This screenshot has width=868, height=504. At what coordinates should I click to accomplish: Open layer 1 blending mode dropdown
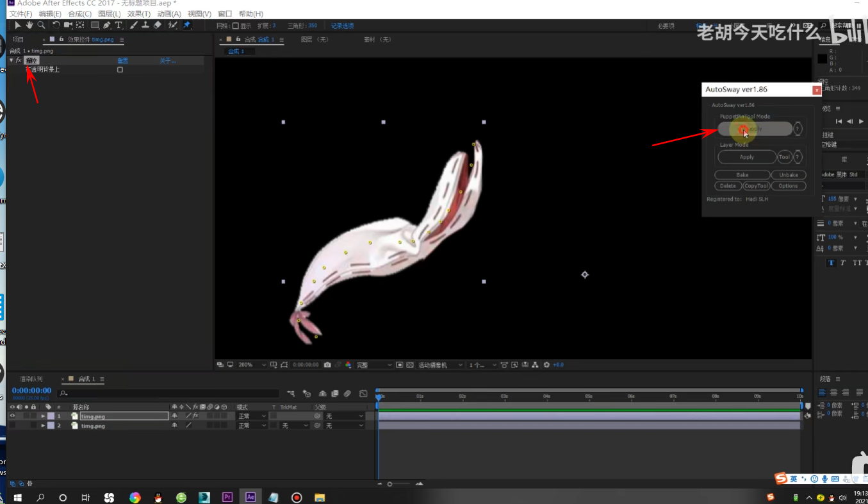tap(252, 416)
